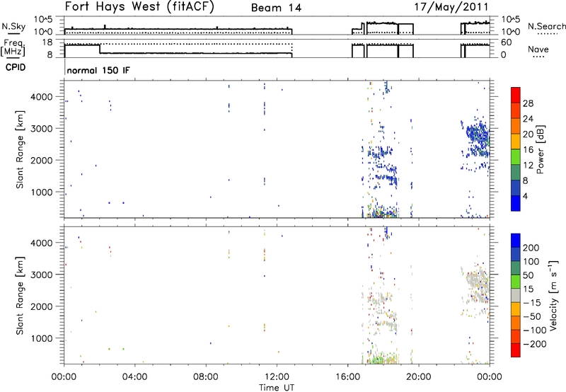Image resolution: width=566 pixels, height=392 pixels.
Task: Click the 'normal 150 IF' CPID text
Action: tap(98, 70)
